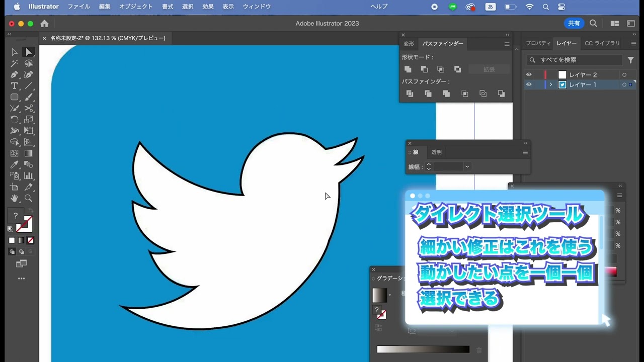Select the Mesh tool

[x=15, y=153]
